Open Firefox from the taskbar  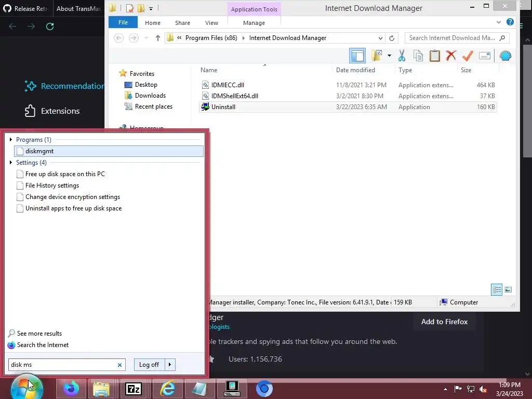[71, 389]
